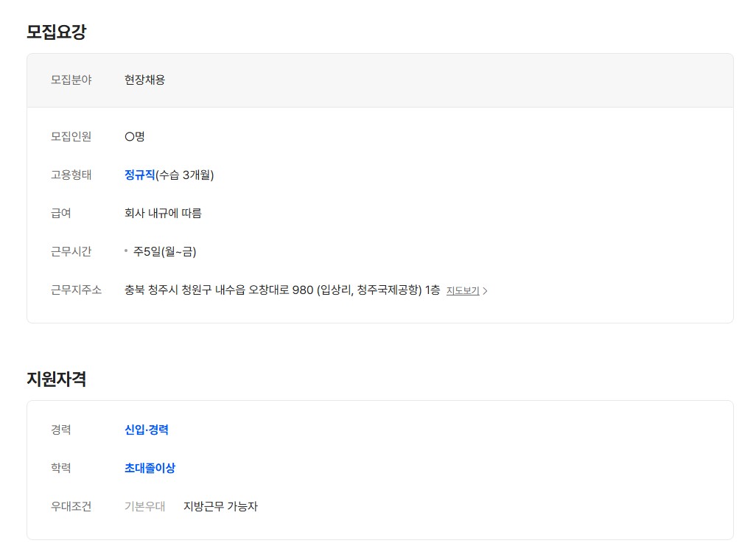
Task: Click the ○명 headcount value
Action: click(x=135, y=136)
